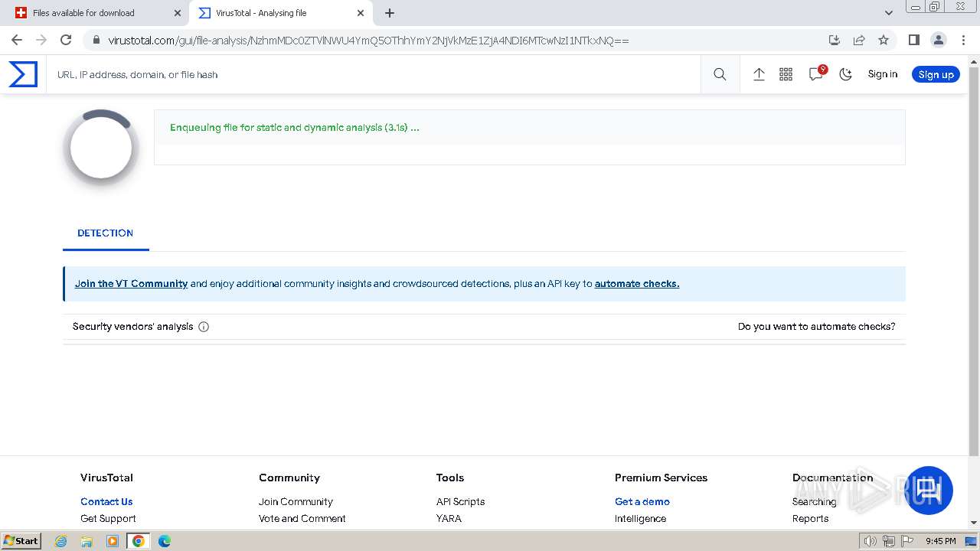Click the Sign in link
Image resolution: width=980 pixels, height=551 pixels.
(x=882, y=74)
